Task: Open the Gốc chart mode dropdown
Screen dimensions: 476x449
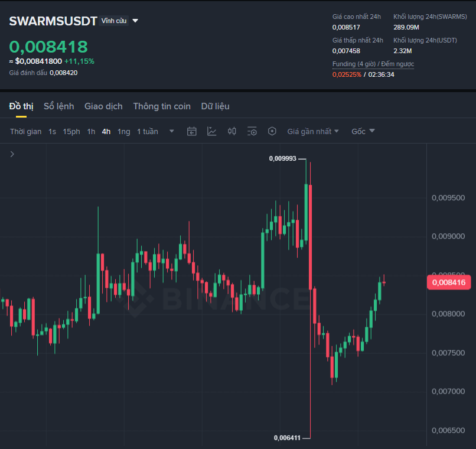Action: [x=363, y=132]
